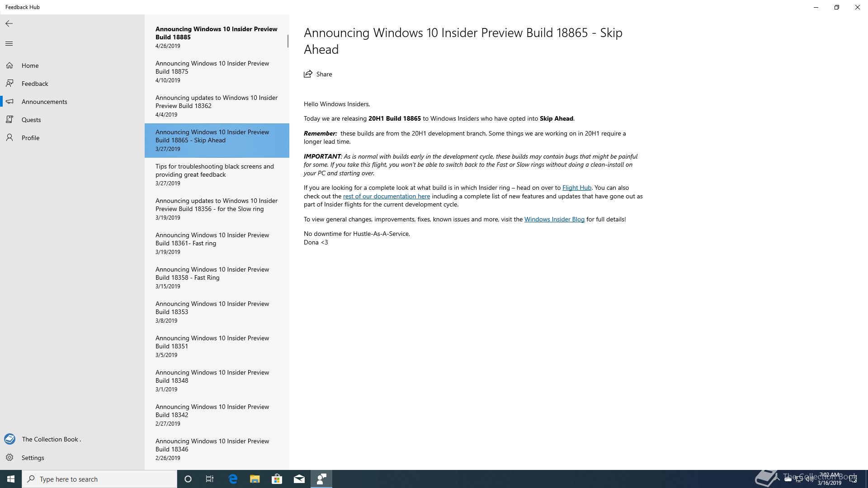Open Mail app from taskbar
Viewport: 868px width, 488px height.
(299, 479)
